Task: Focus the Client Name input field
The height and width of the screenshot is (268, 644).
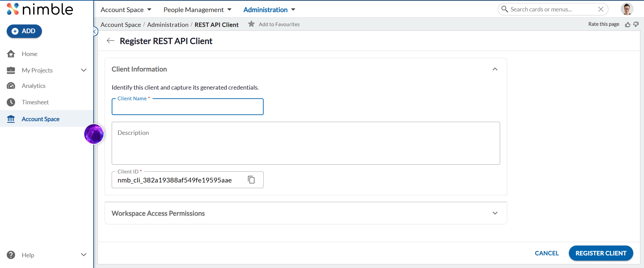Action: coord(187,107)
